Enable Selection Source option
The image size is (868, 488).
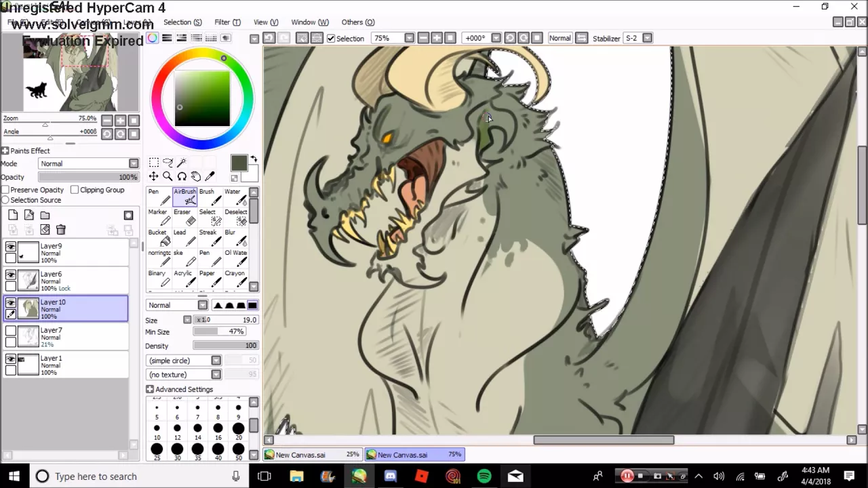5,200
